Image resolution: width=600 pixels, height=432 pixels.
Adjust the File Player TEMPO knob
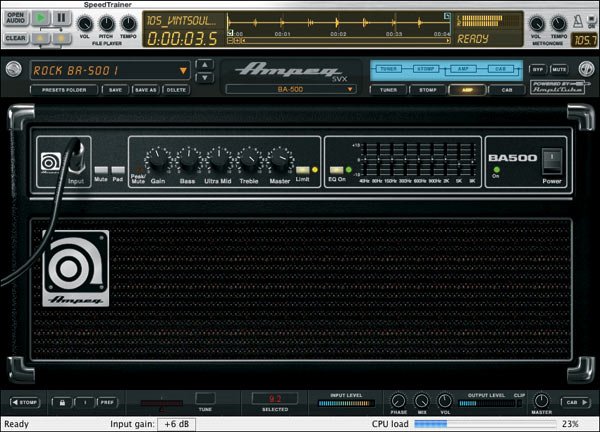click(x=128, y=24)
